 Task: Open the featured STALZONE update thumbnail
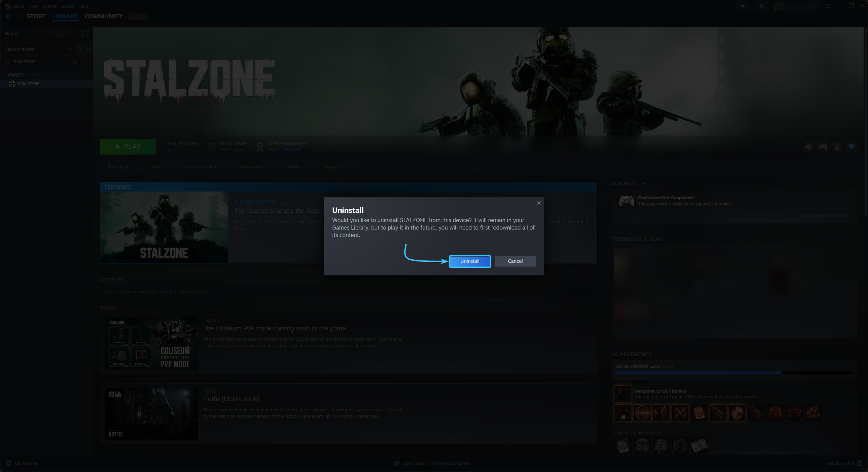pyautogui.click(x=164, y=227)
